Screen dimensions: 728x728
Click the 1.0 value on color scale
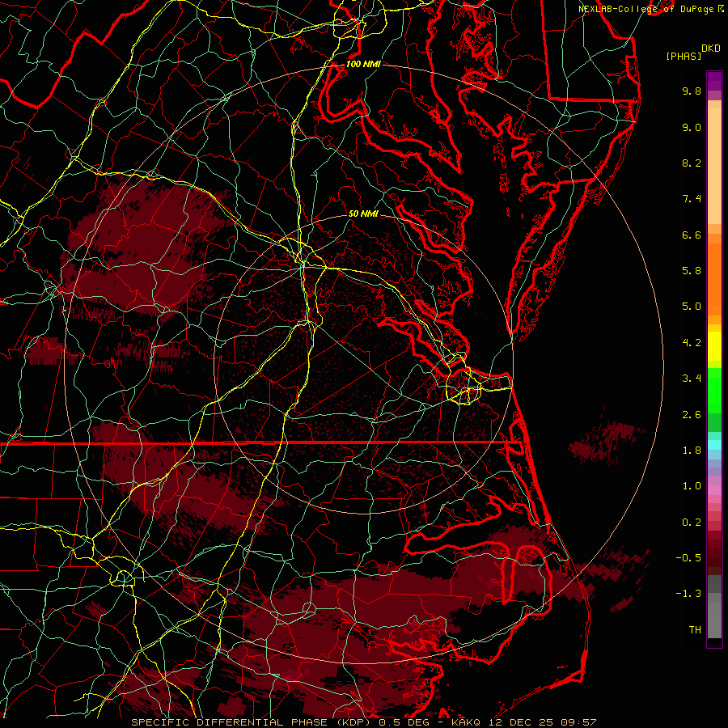(x=692, y=486)
